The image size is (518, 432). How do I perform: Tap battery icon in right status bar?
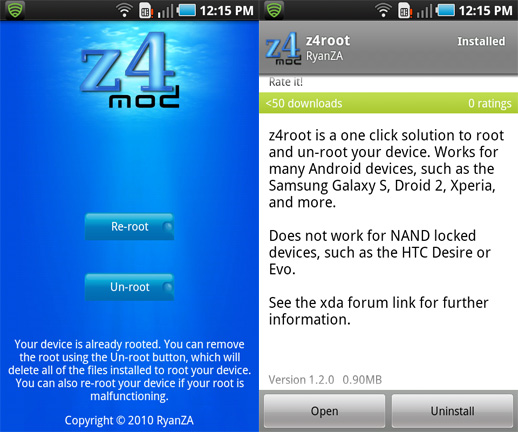tap(446, 10)
